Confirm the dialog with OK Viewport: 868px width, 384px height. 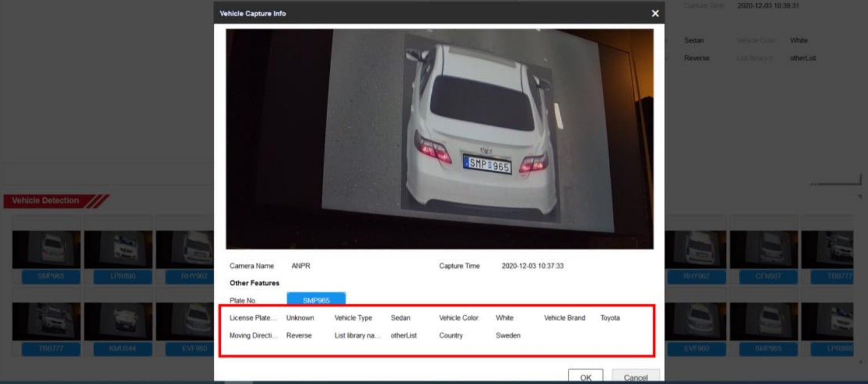(585, 377)
